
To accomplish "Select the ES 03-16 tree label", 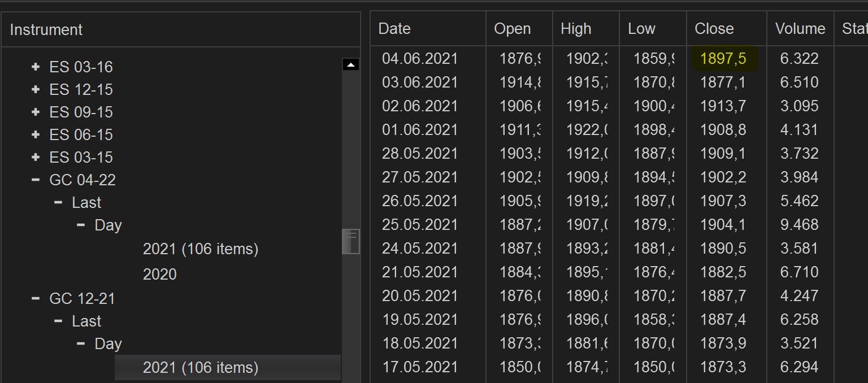I will click(x=81, y=67).
